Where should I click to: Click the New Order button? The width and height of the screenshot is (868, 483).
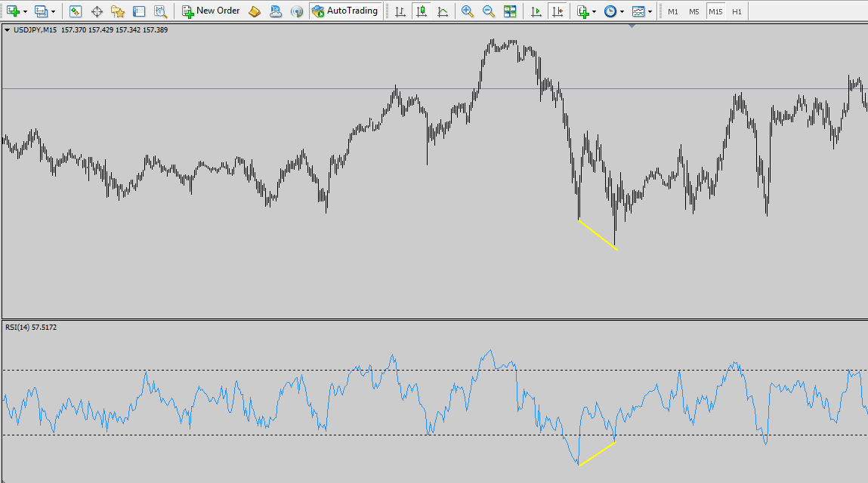[211, 11]
